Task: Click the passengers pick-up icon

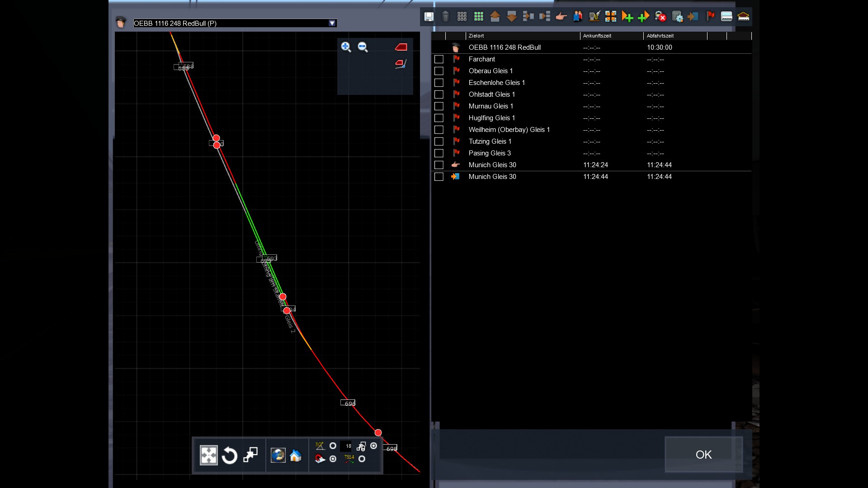Action: pos(578,17)
